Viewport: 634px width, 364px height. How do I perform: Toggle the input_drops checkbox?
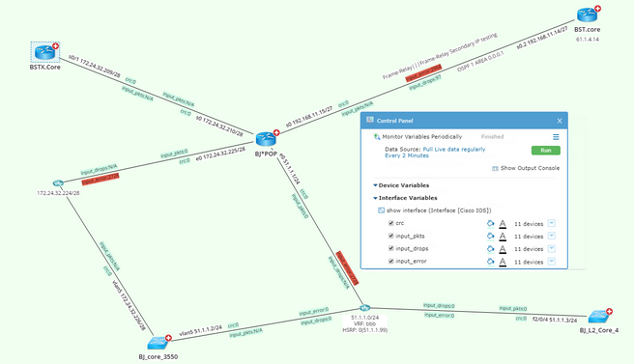pos(391,248)
